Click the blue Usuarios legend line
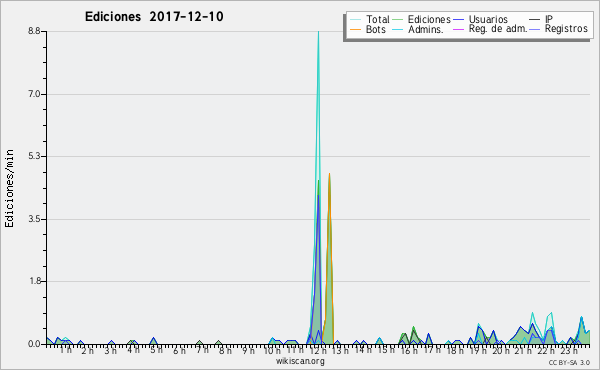This screenshot has width=600, height=370. tap(458, 20)
